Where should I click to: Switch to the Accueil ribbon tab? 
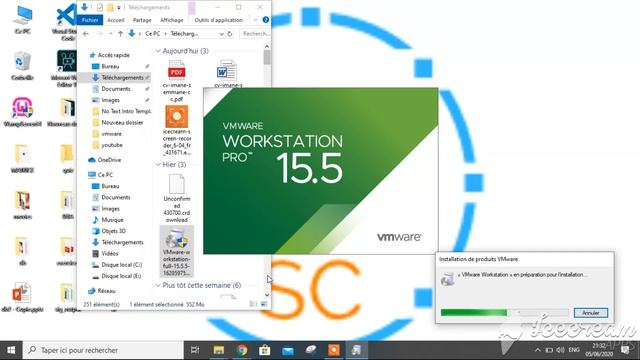click(x=116, y=20)
